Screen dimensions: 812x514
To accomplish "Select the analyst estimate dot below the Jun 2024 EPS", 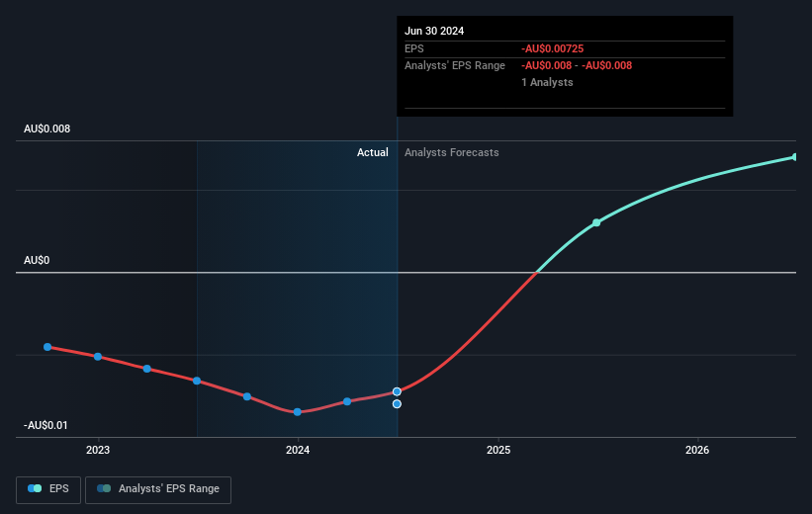I will [397, 403].
